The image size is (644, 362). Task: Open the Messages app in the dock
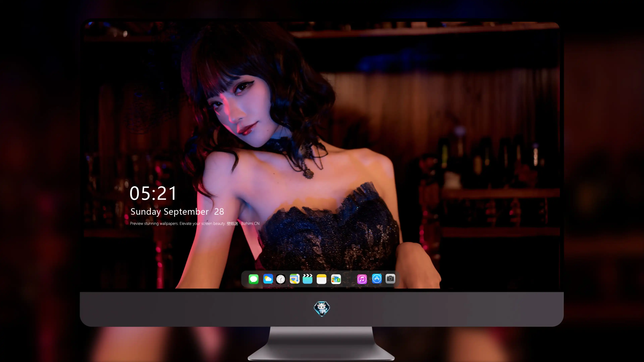point(254,279)
